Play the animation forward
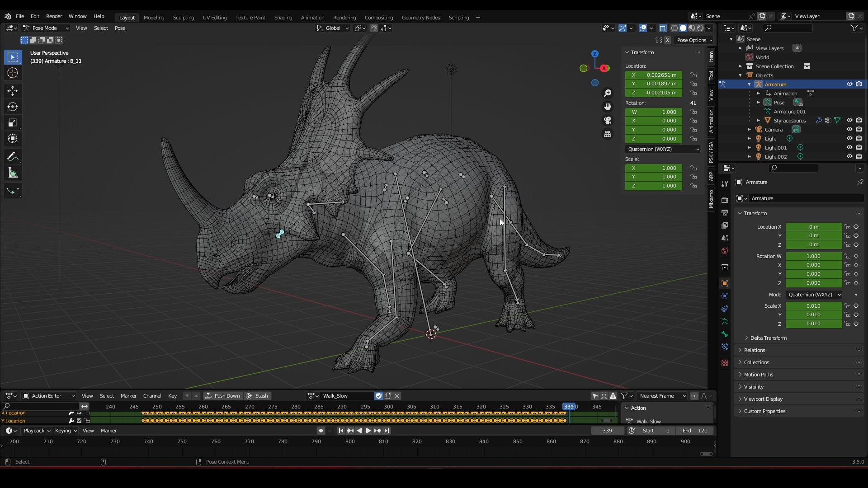Image resolution: width=868 pixels, height=488 pixels. (x=368, y=431)
